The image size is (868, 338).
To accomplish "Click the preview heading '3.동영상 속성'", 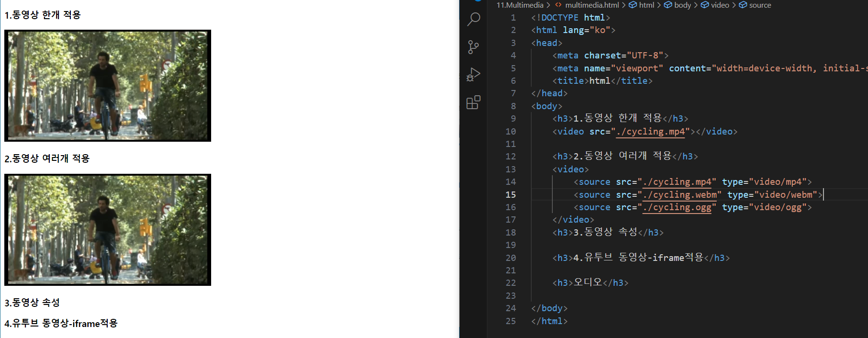I will [x=32, y=303].
